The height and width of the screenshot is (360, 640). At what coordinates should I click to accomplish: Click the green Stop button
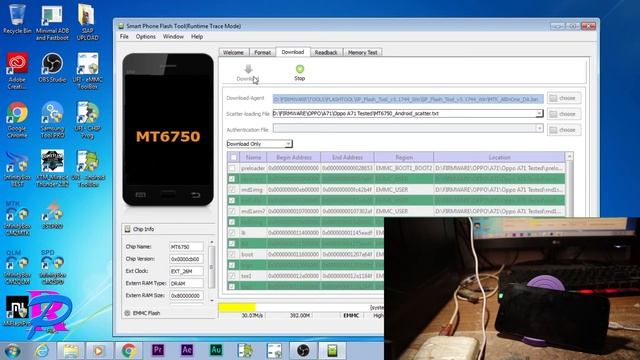[x=300, y=73]
